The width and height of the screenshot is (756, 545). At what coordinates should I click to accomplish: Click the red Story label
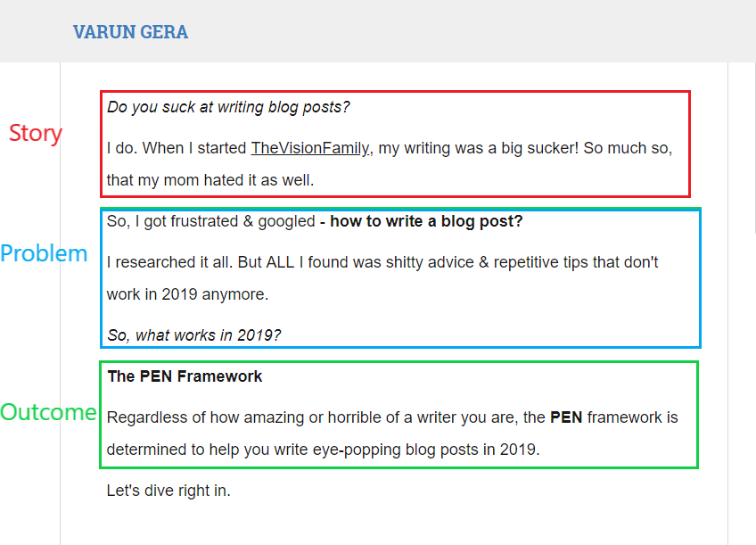(x=36, y=133)
